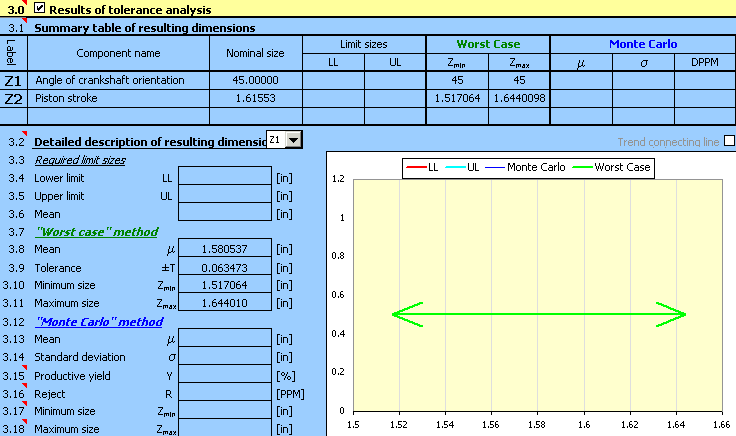The image size is (736, 436).
Task: Click Monte Carlo legend entry in chart
Action: tap(525, 167)
